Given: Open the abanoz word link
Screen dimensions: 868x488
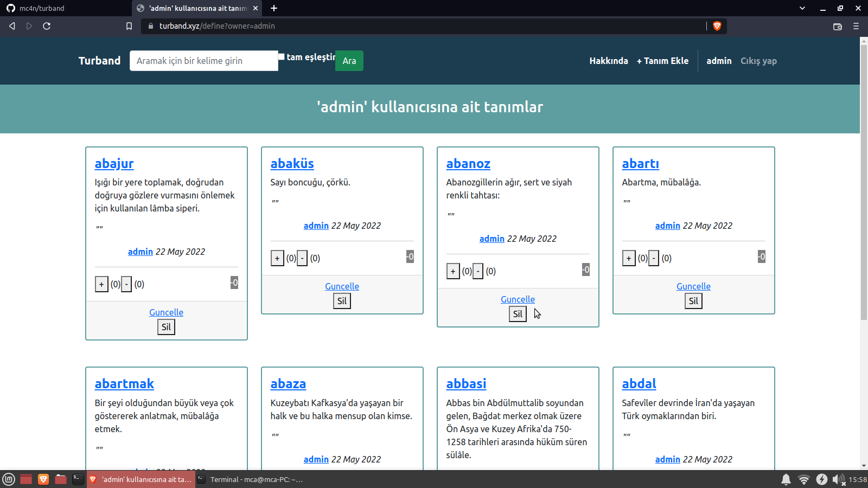Looking at the screenshot, I should [468, 164].
